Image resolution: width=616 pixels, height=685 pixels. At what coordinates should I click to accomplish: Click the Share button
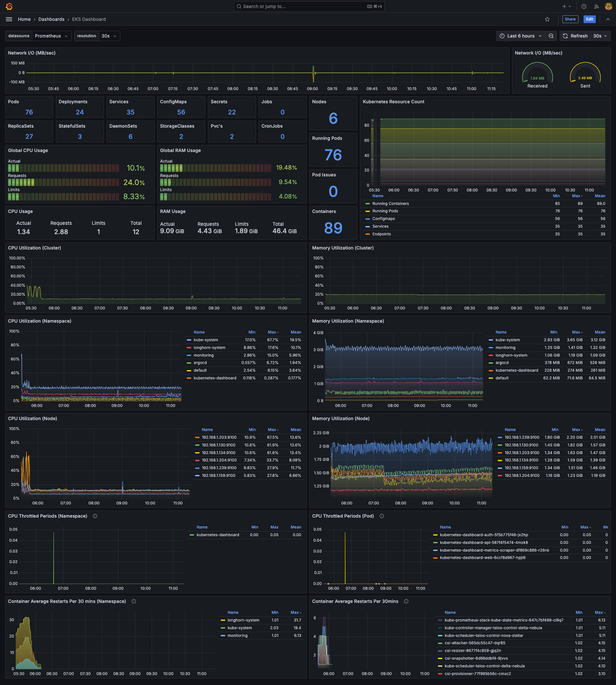pyautogui.click(x=570, y=19)
